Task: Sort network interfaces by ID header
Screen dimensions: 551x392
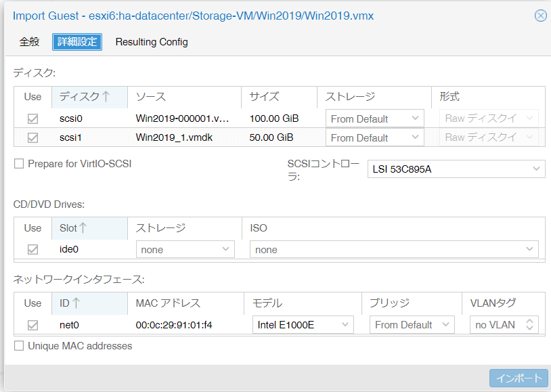Action: (89, 303)
